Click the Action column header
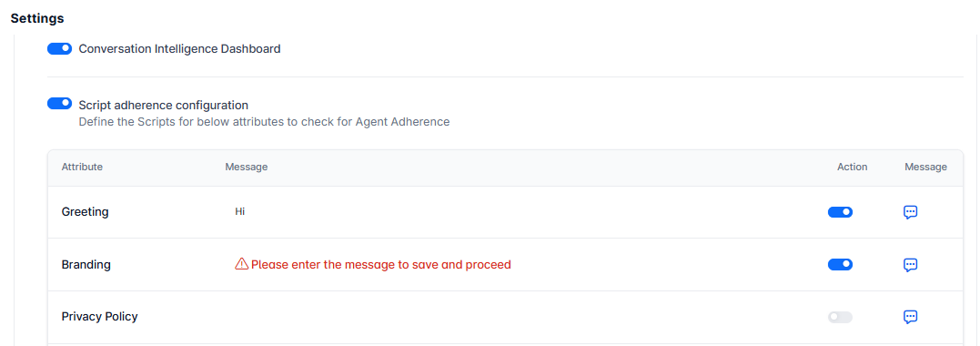 pos(853,167)
